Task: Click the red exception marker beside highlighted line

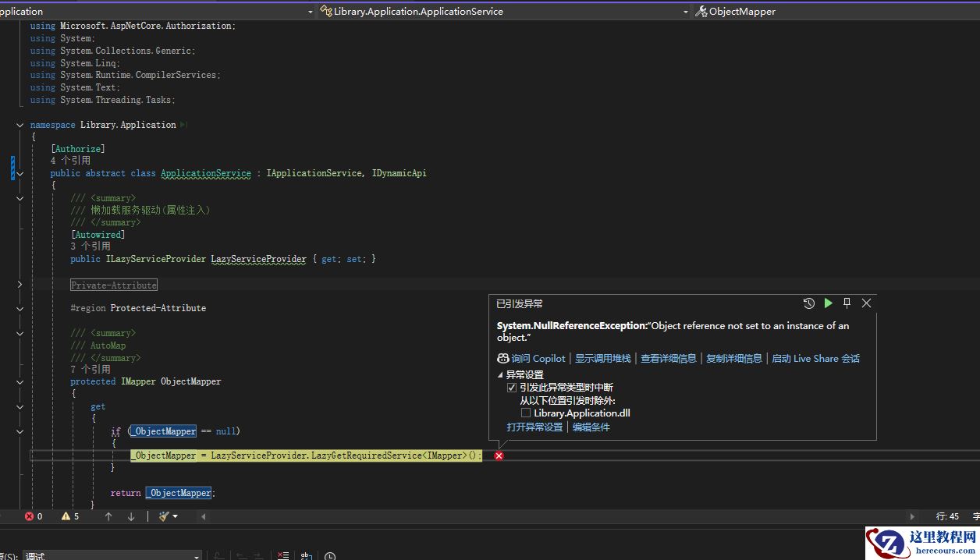Action: point(499,455)
